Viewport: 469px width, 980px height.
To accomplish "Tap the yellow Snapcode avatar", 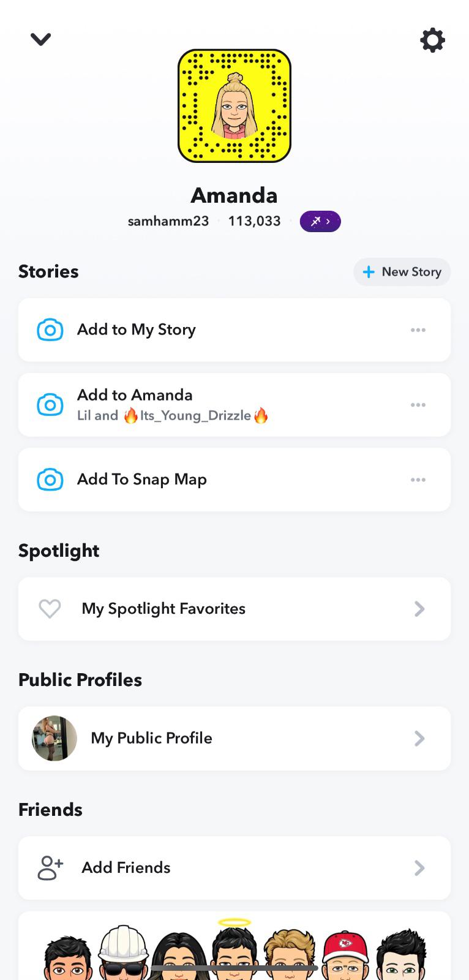I will [234, 106].
